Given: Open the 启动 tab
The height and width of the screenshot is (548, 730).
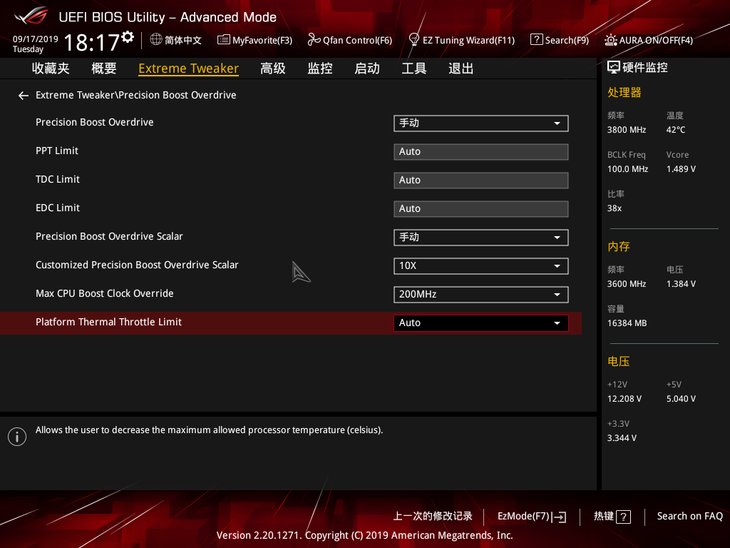Looking at the screenshot, I should 367,68.
